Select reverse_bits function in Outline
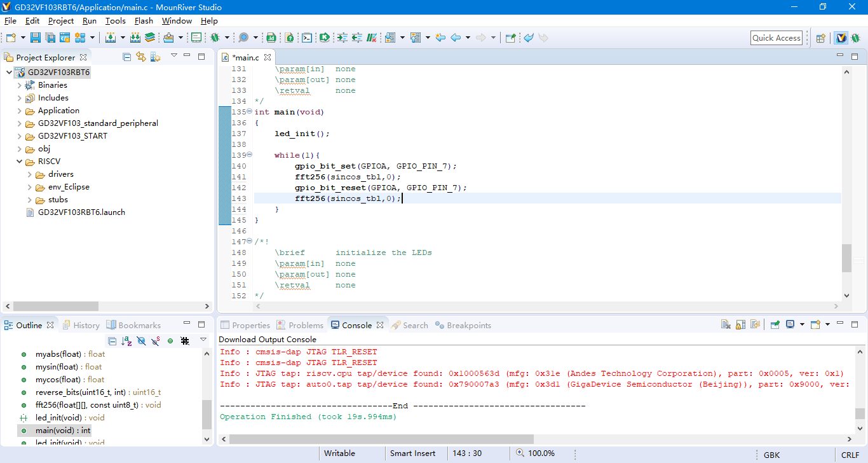The height and width of the screenshot is (463, 868). coord(90,392)
